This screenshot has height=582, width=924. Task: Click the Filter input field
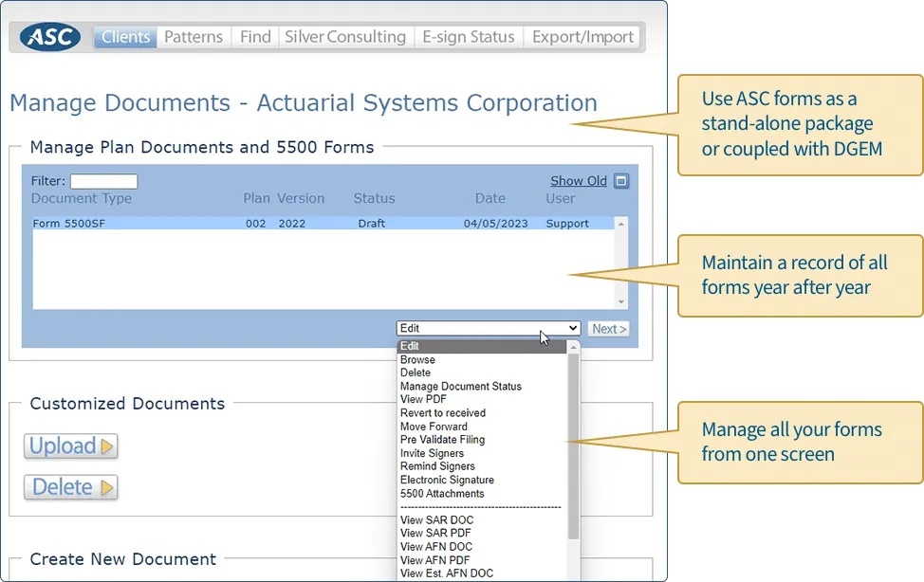[104, 180]
